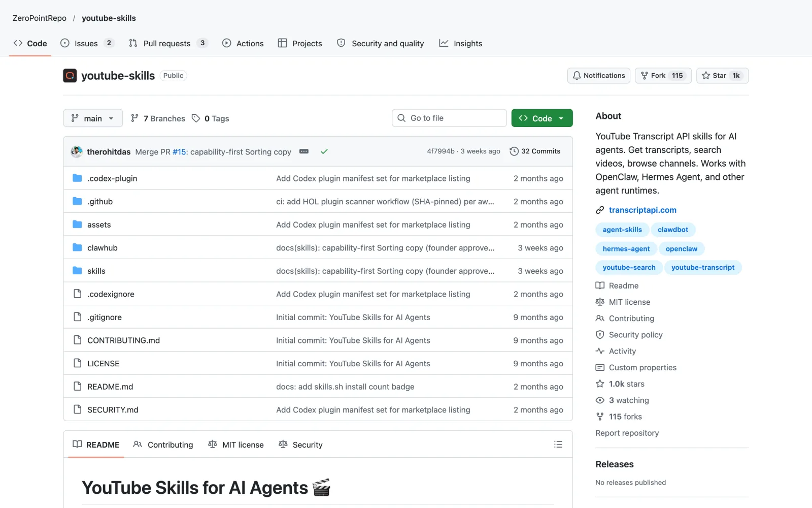
Task: Open the Actions tab
Action: point(243,43)
